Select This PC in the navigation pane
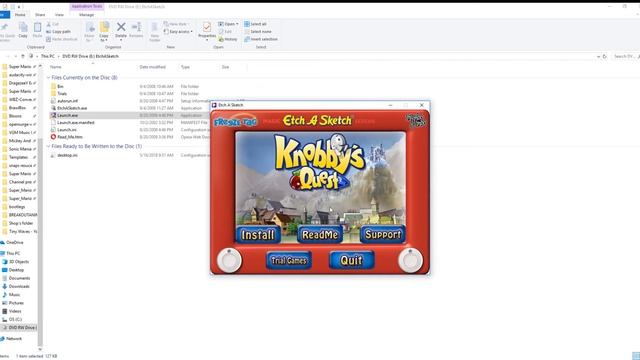Image resolution: width=640 pixels, height=360 pixels. point(13,253)
